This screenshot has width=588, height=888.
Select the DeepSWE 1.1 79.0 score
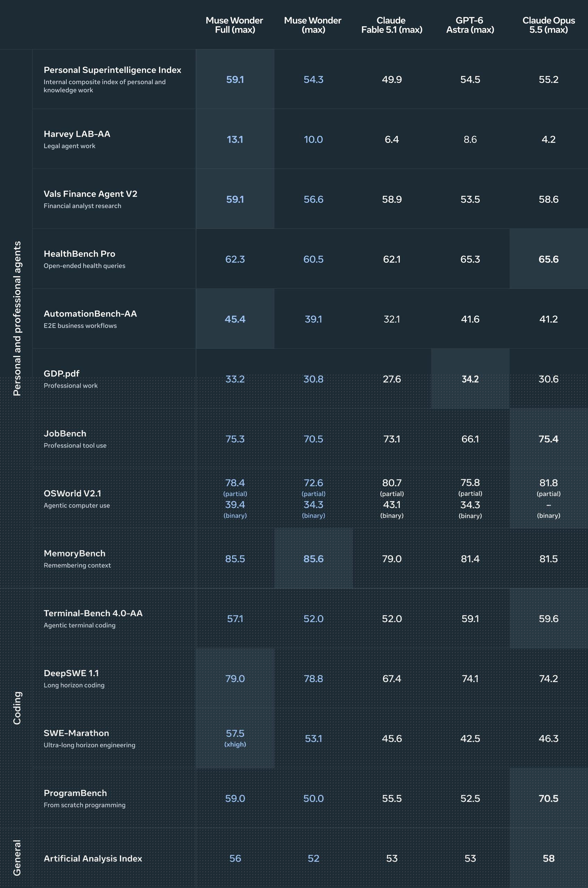pyautogui.click(x=235, y=679)
